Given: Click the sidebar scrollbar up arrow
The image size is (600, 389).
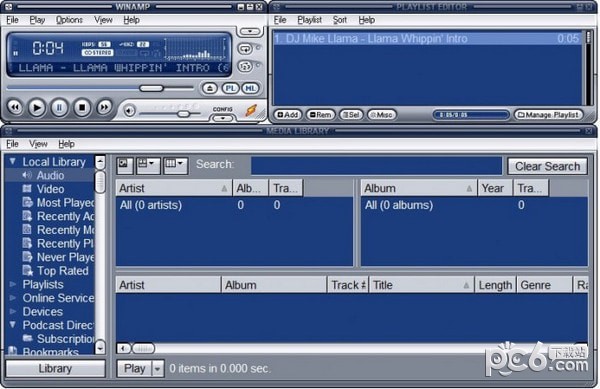Looking at the screenshot, I should click(x=100, y=162).
